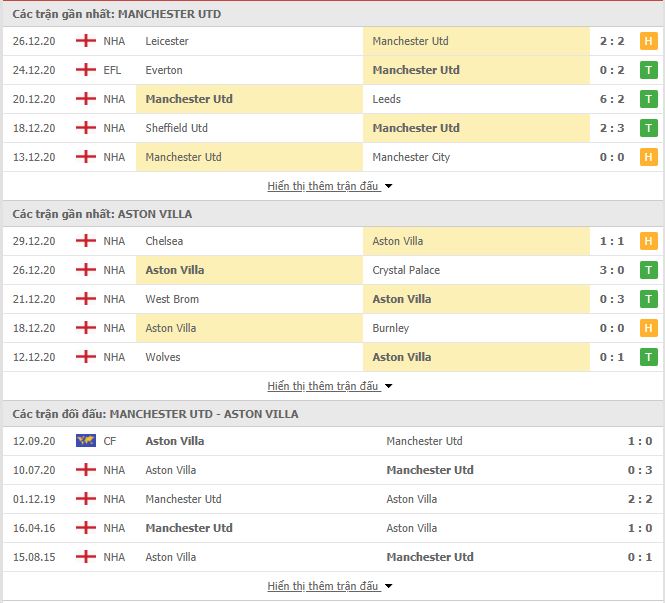Click the England flag for 16.04.16 head-to-head

point(86,528)
